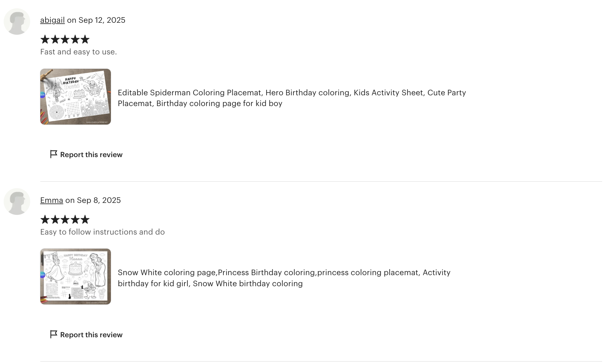Viewport: 607px width, 364px height.
Task: Open abigail's reviewer profile link
Action: [52, 20]
